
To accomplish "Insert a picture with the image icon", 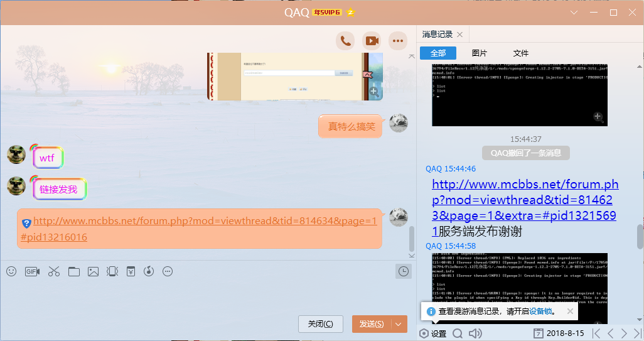I will (x=94, y=271).
